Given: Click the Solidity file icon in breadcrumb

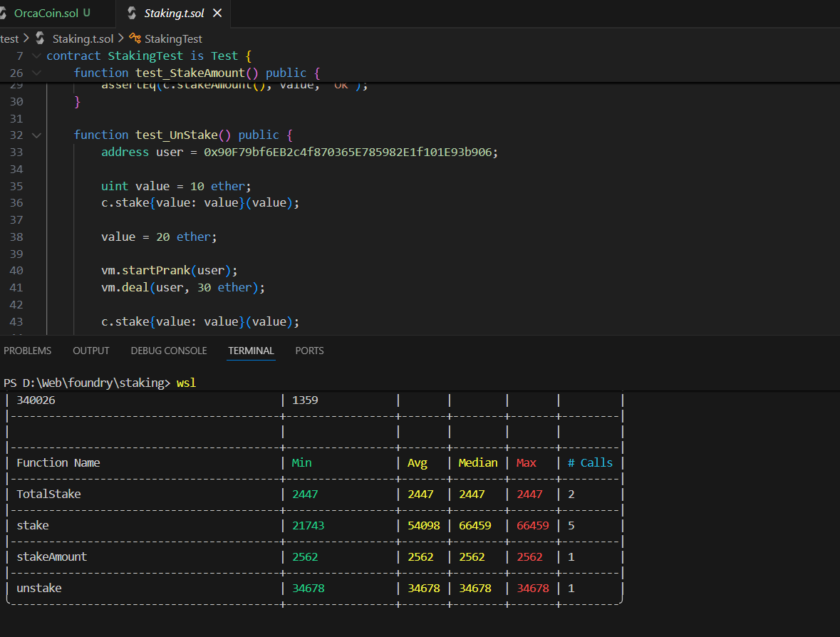Looking at the screenshot, I should click(40, 38).
